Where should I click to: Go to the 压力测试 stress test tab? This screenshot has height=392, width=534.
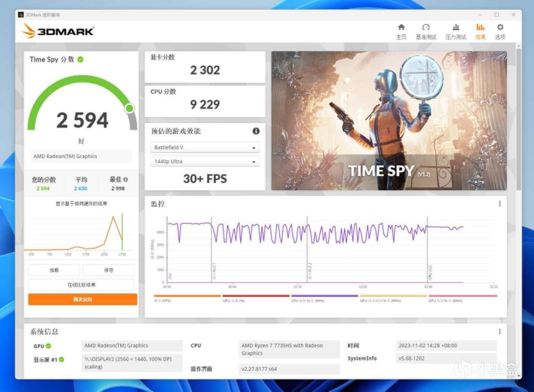456,32
